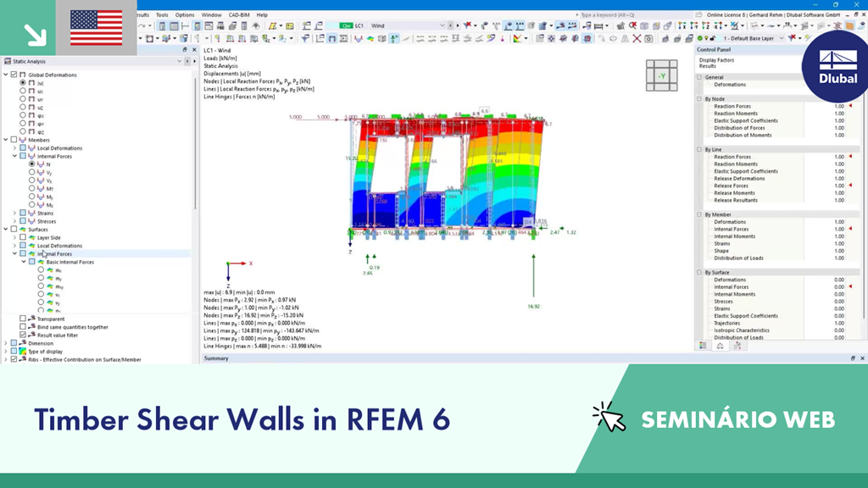Click the deformation frame icon highlighted in toolbar
This screenshot has height=488, width=868.
click(331, 39)
